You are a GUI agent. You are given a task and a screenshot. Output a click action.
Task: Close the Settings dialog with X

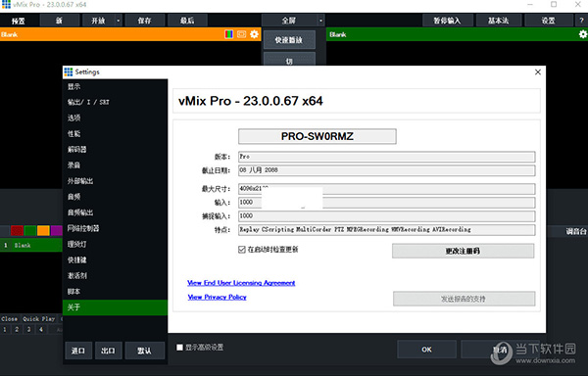[537, 71]
